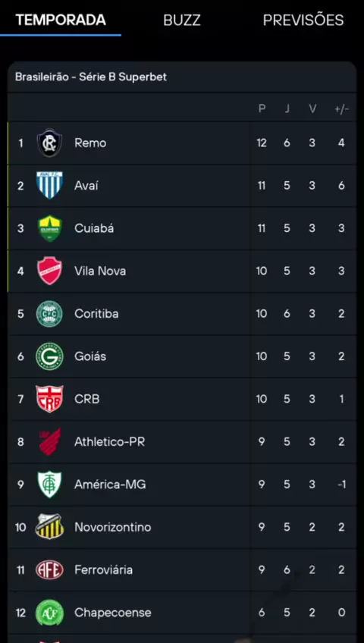The height and width of the screenshot is (643, 364).
Task: Click the Vila Nova red crest
Action: coord(49,271)
